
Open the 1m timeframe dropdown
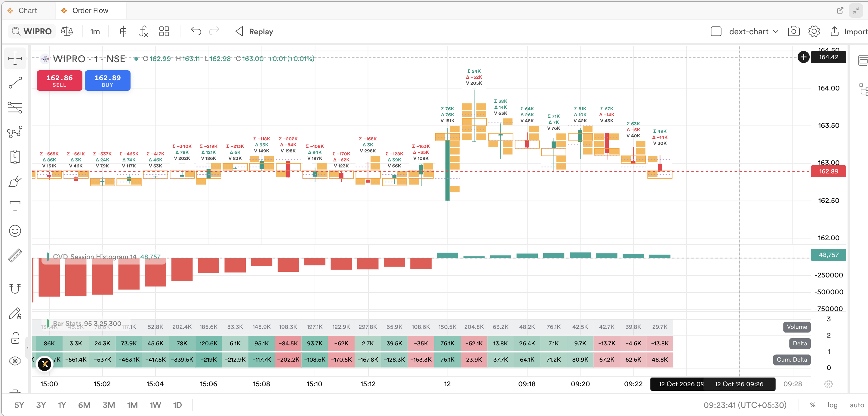pyautogui.click(x=95, y=31)
